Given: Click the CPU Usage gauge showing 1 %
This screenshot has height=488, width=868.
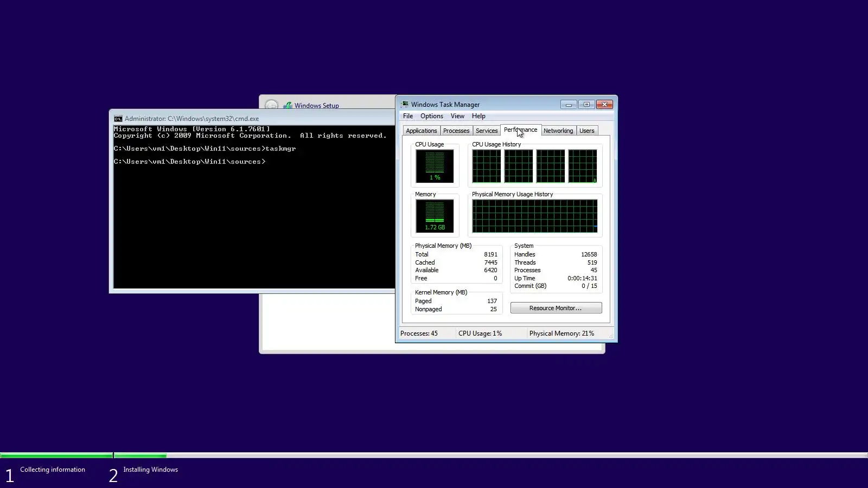Looking at the screenshot, I should (x=435, y=166).
